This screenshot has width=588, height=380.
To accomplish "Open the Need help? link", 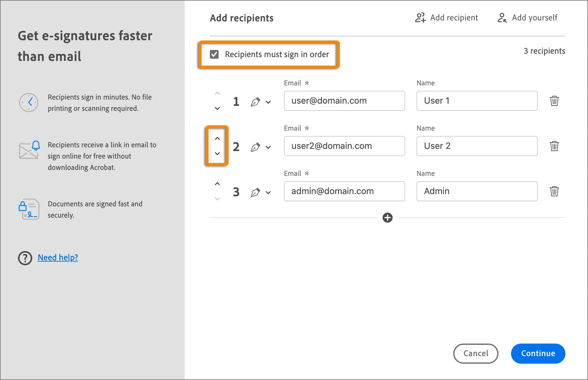I will pyautogui.click(x=58, y=258).
